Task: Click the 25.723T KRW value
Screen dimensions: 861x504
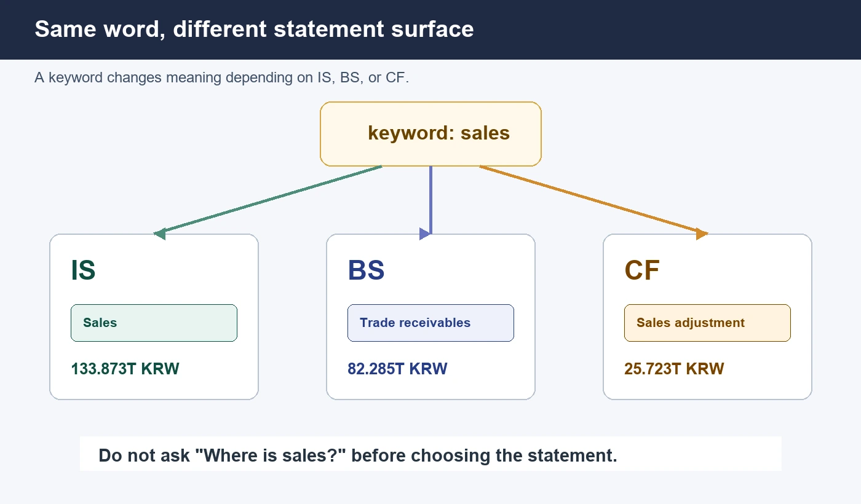Action: 674,369
